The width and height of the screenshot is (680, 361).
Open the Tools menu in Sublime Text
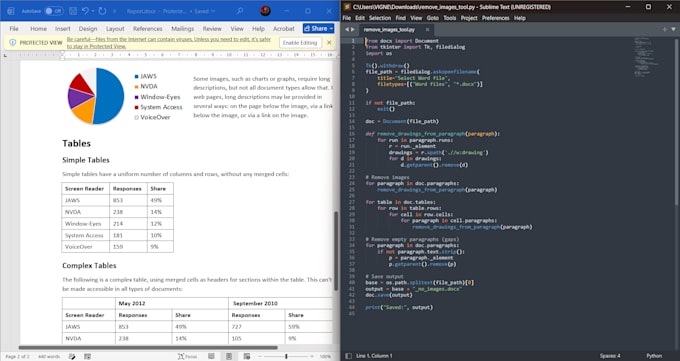[450, 18]
